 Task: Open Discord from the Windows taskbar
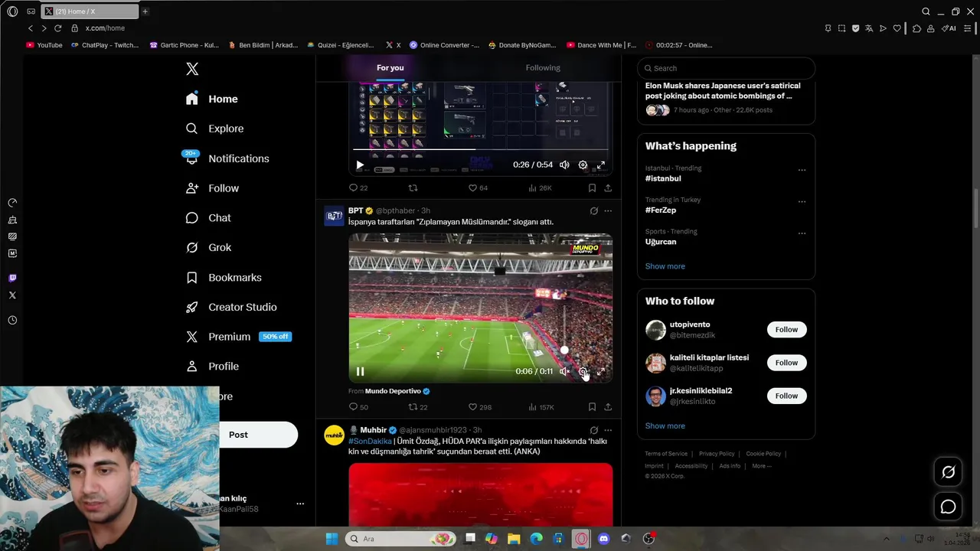(x=603, y=539)
